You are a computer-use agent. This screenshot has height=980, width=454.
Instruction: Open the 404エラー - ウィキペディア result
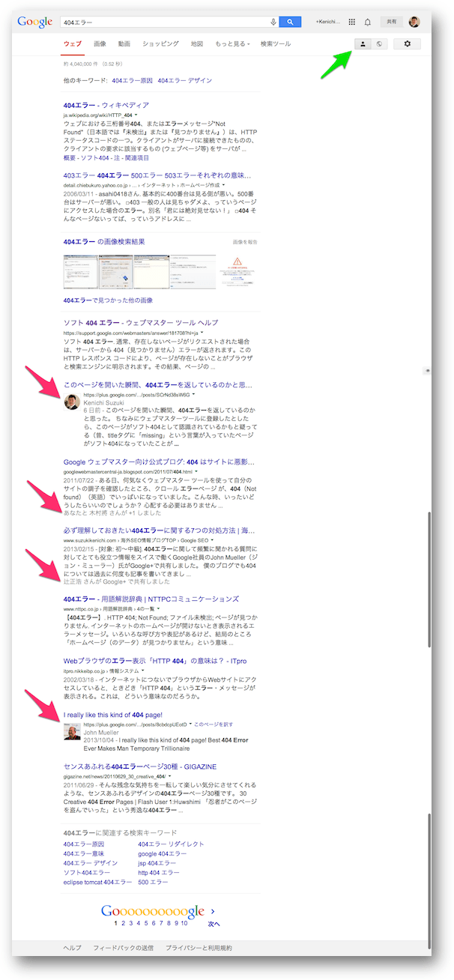(106, 105)
